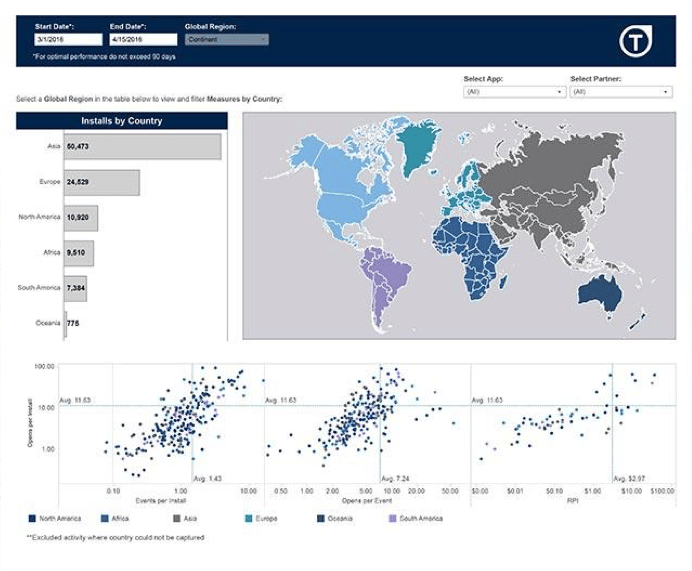This screenshot has height=571, width=692.
Task: Select the Europe installs bar
Action: 102,183
